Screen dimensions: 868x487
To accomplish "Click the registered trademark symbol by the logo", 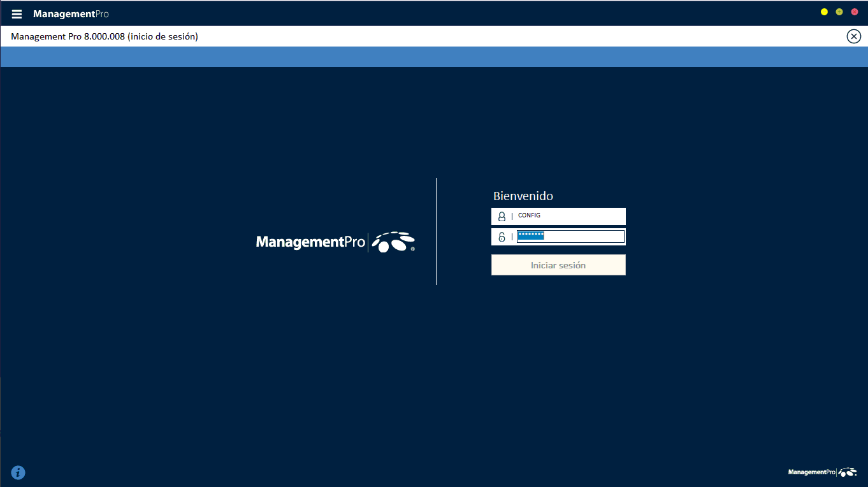I will coord(413,250).
